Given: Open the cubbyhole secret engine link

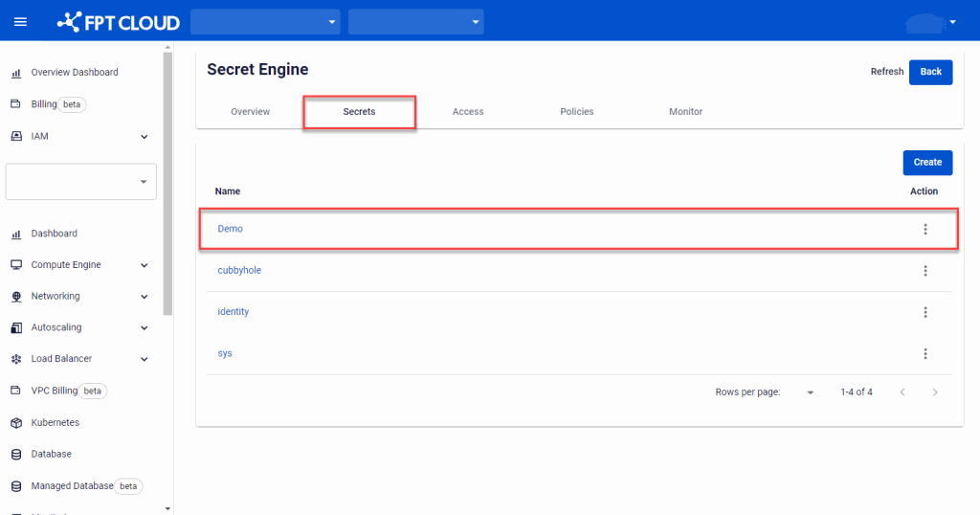Looking at the screenshot, I should point(239,270).
